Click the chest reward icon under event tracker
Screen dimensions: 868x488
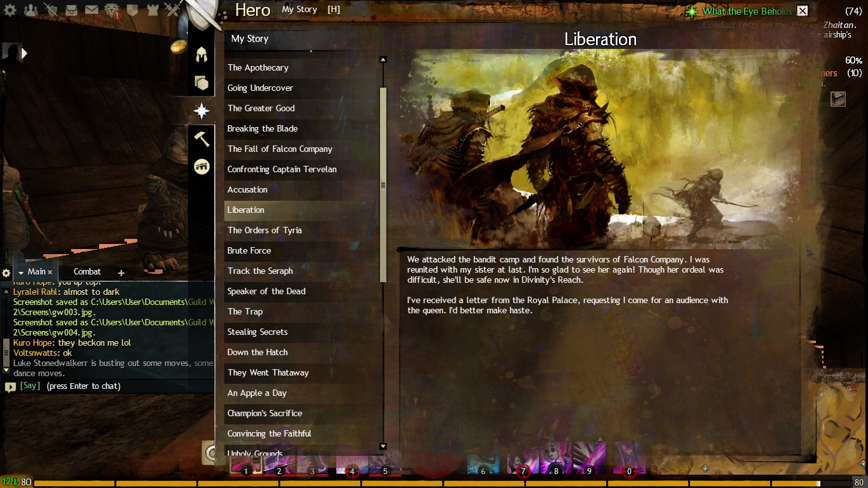click(x=838, y=98)
